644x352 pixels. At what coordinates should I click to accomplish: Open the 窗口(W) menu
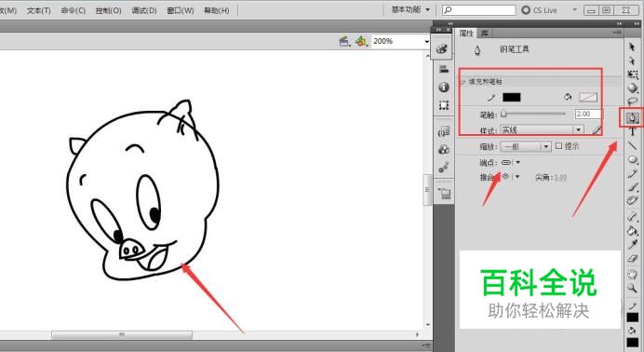pyautogui.click(x=181, y=10)
